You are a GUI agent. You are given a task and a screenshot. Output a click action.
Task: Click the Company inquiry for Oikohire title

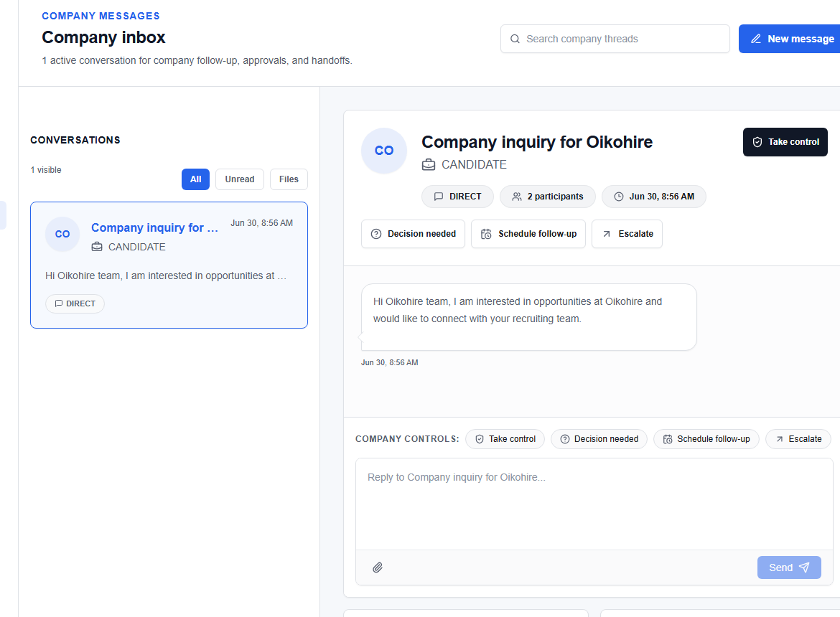pos(537,142)
